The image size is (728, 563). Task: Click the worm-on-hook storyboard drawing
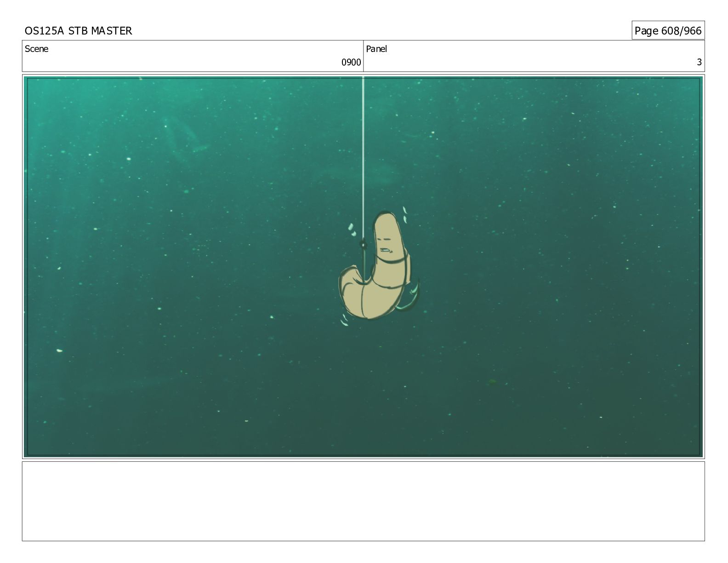click(379, 266)
